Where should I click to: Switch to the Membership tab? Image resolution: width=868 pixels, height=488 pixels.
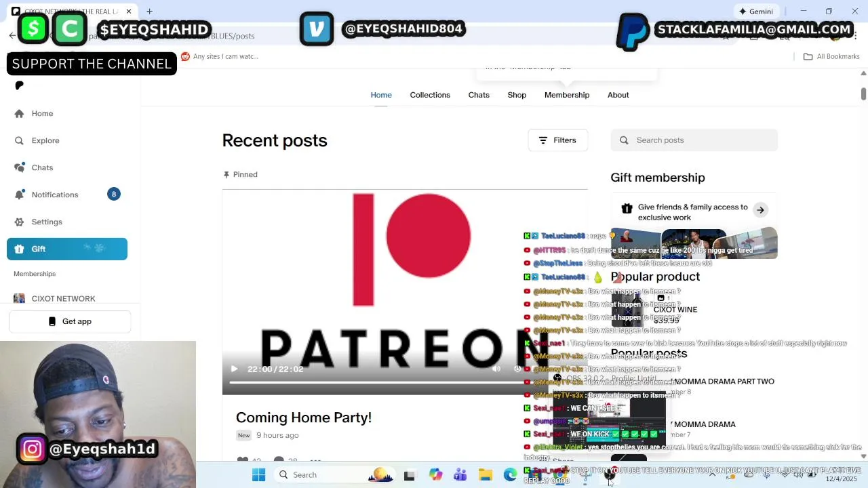[567, 95]
